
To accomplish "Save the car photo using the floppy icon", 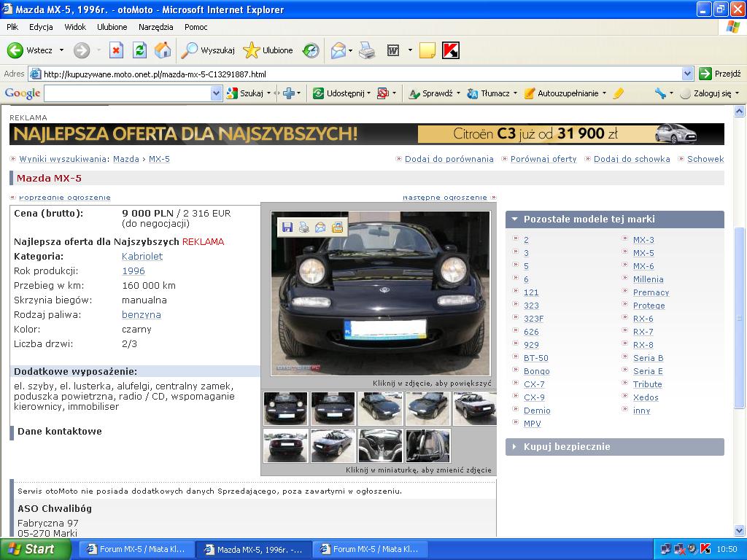I will point(287,227).
